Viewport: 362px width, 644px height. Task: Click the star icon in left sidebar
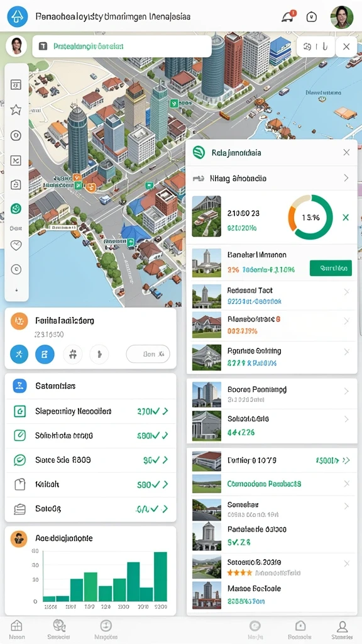tap(16, 109)
